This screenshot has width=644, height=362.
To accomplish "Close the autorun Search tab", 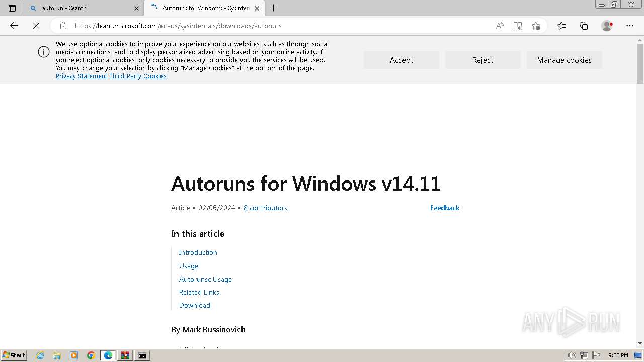I will click(136, 8).
